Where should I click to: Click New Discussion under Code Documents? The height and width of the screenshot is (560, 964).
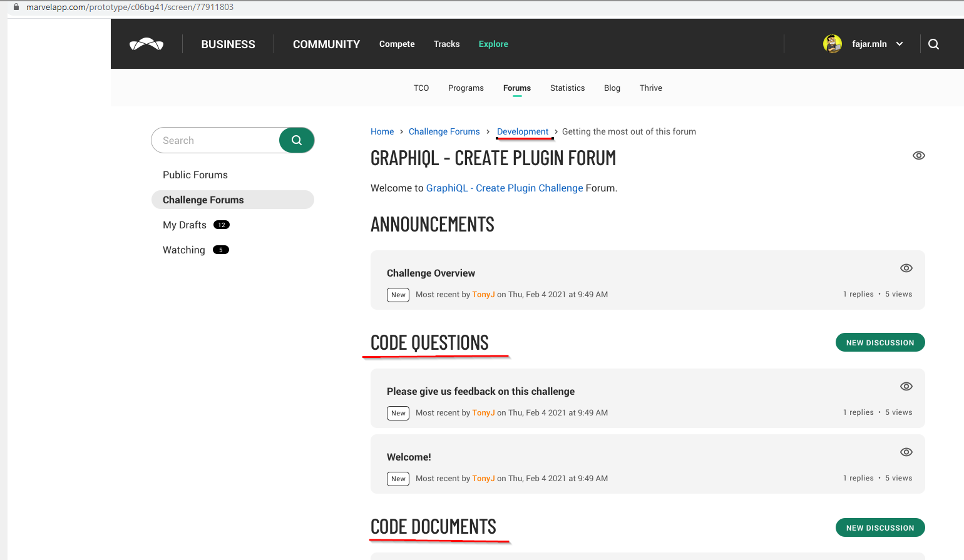coord(880,527)
